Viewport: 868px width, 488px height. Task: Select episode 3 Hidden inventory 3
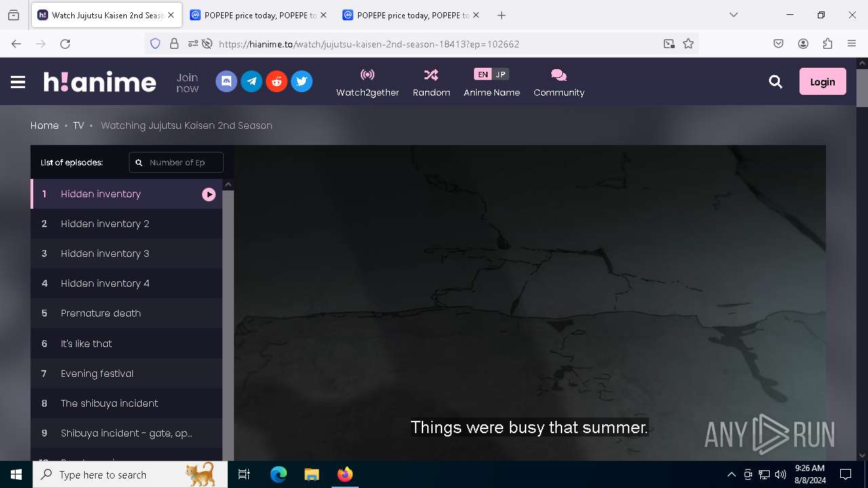126,253
